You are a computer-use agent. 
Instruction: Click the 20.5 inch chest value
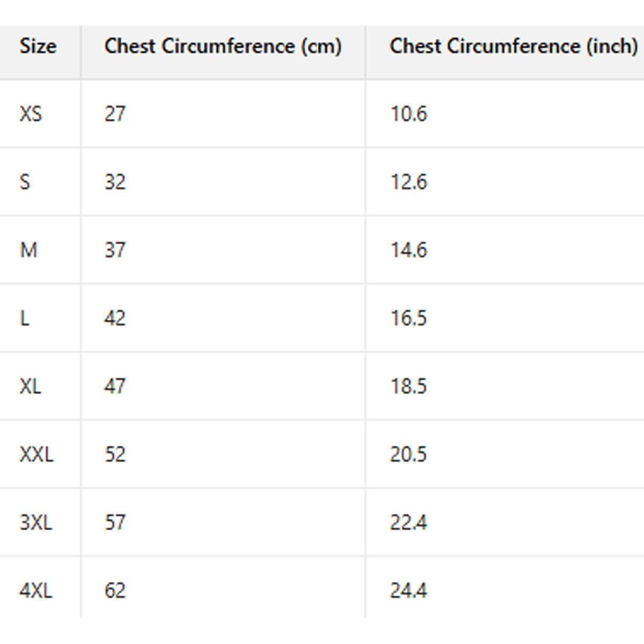408,455
